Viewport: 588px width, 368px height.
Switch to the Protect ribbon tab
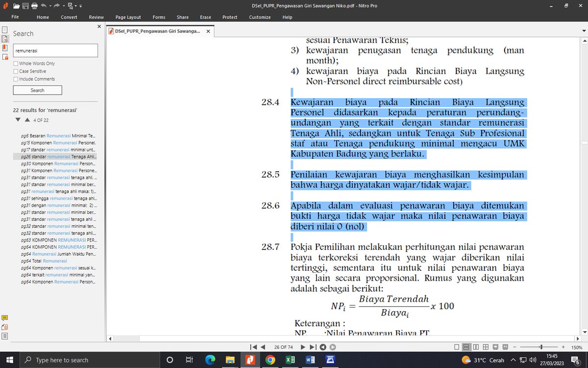(230, 17)
